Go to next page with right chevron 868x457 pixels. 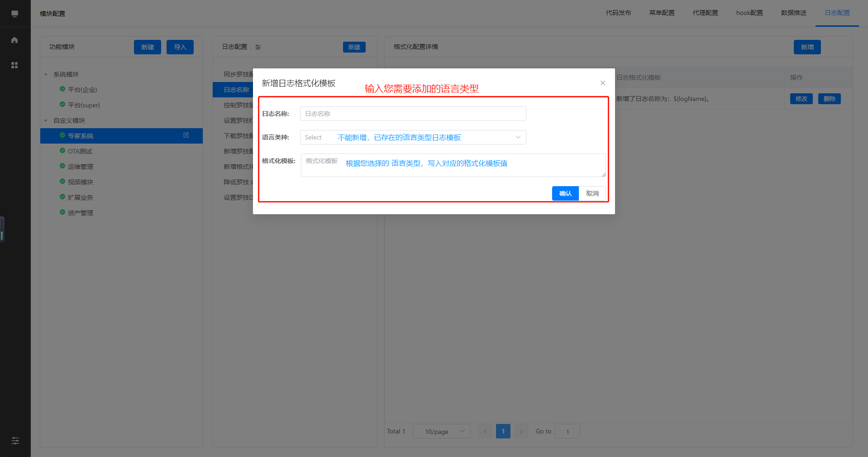(x=521, y=431)
